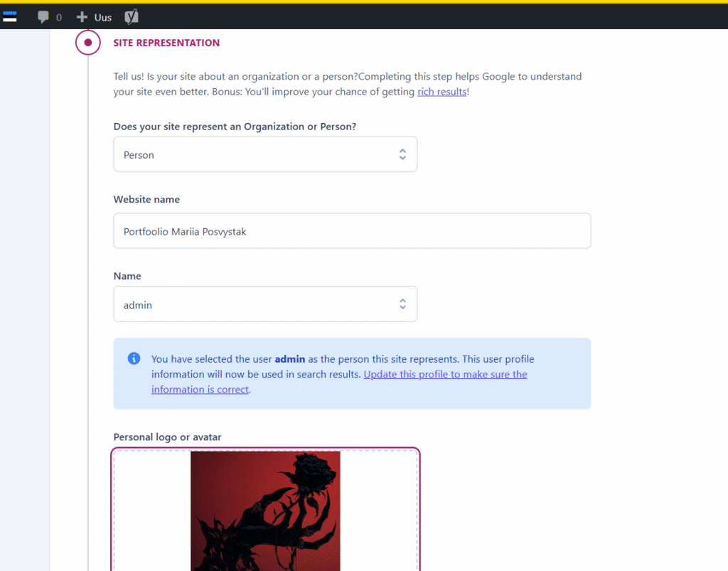Click the comments count 0 in admin bar

(x=59, y=18)
